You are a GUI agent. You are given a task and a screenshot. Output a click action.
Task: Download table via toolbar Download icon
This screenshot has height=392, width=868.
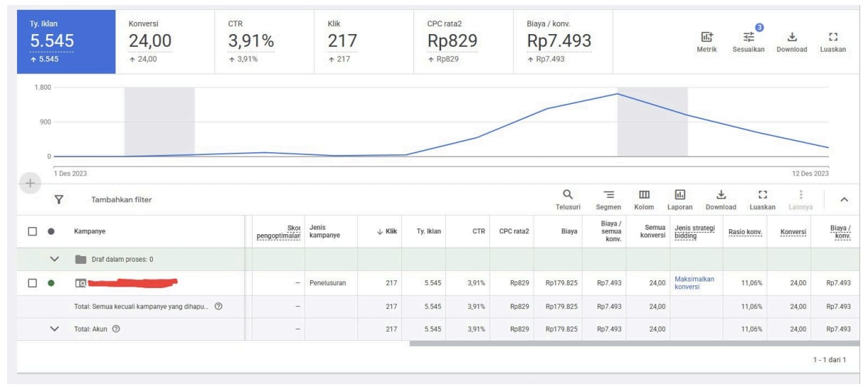pos(721,199)
